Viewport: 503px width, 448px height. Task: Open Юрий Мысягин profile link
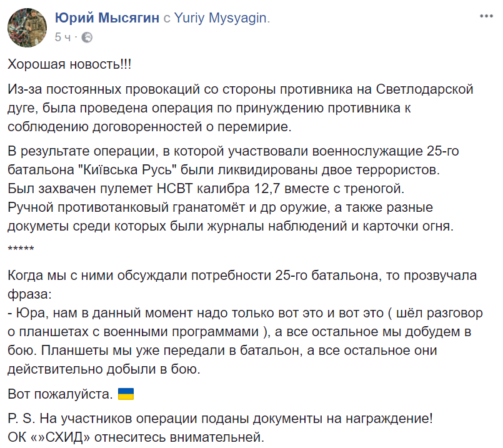[x=107, y=17]
